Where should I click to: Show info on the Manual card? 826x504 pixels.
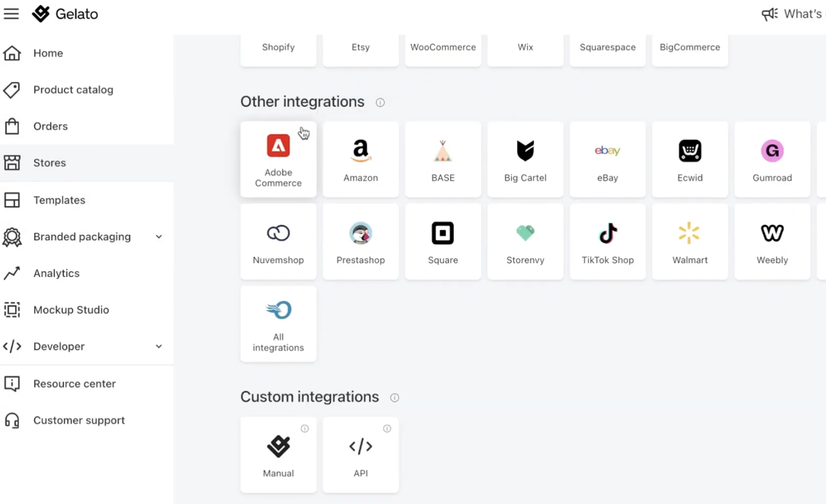pos(305,429)
